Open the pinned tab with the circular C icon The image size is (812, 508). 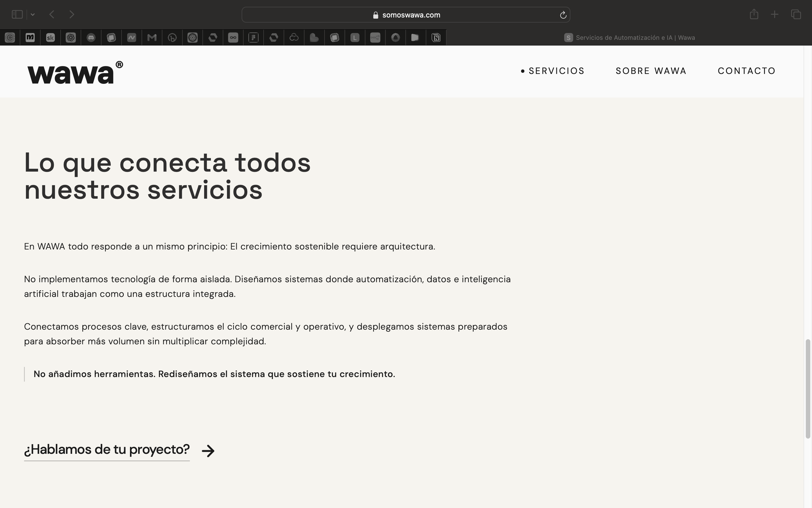point(10,38)
